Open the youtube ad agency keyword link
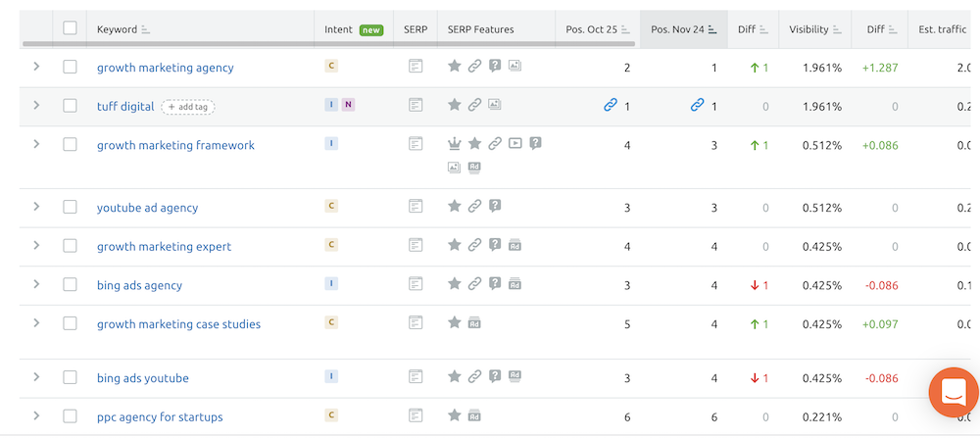This screenshot has width=980, height=438. point(148,208)
